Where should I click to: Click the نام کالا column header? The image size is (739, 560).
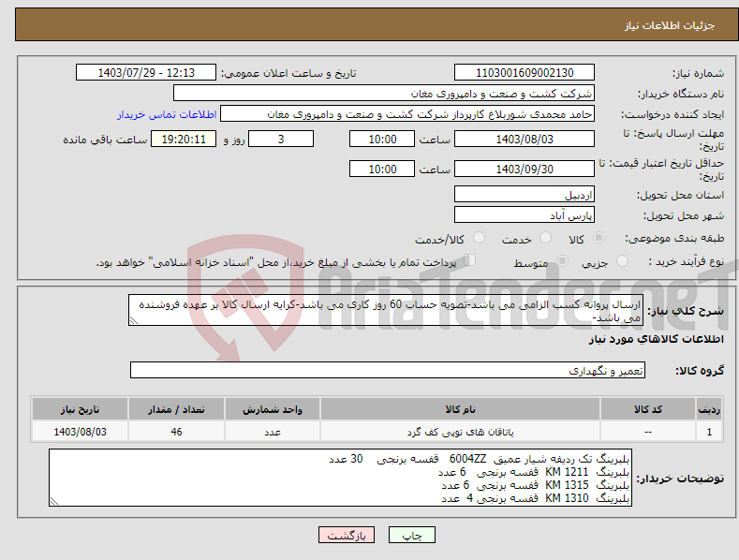point(460,409)
